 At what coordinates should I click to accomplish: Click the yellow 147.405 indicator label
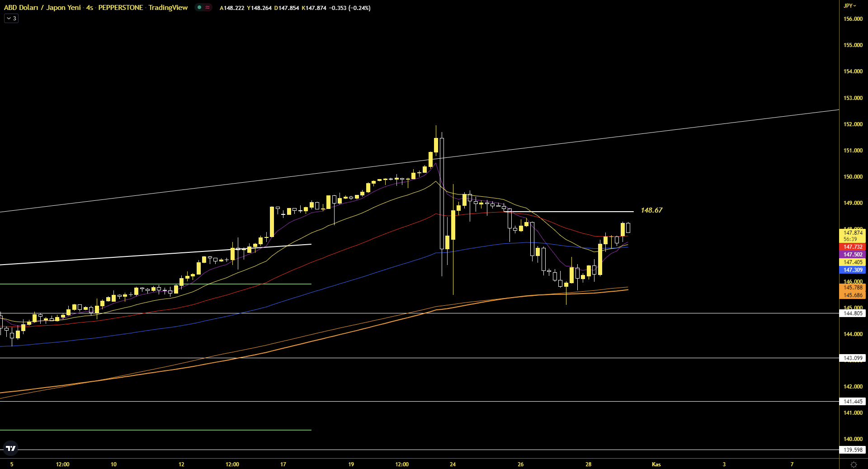coord(853,262)
